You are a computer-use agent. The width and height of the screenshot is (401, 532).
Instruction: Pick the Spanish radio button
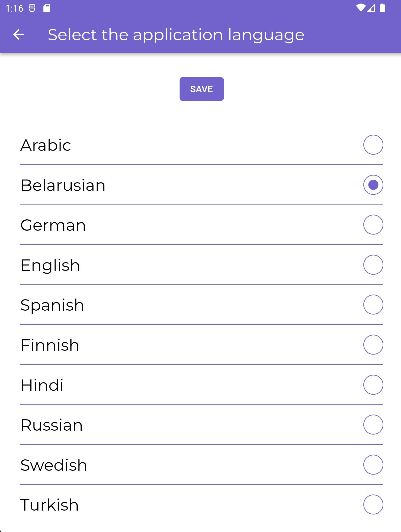tap(373, 305)
